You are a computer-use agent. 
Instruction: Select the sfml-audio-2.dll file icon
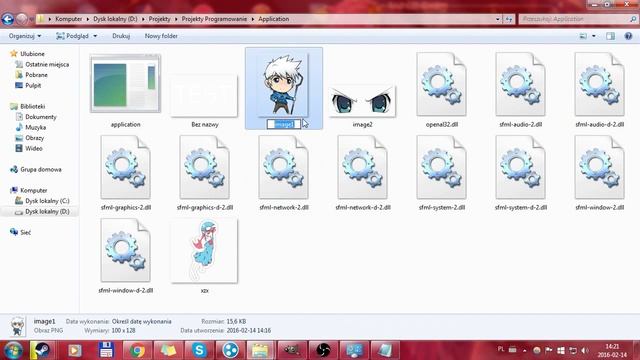[x=520, y=84]
